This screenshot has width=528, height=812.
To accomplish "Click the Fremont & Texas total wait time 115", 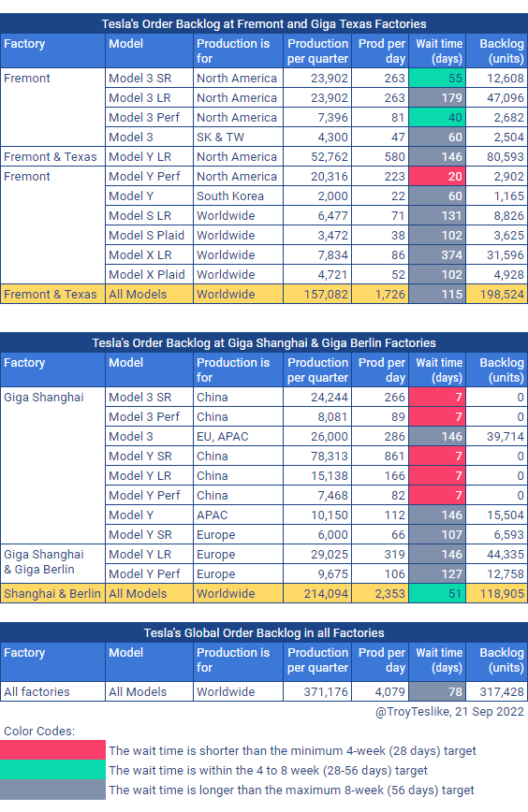I will [437, 294].
